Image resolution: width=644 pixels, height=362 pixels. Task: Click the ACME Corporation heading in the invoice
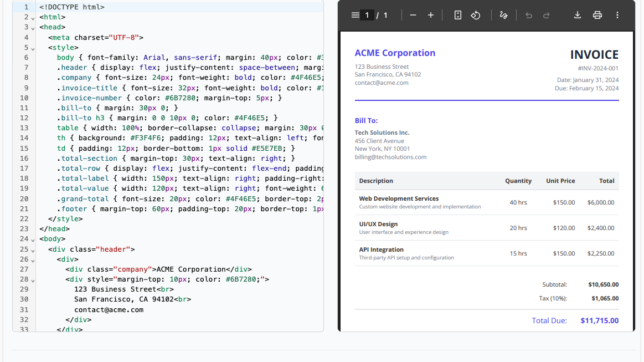[395, 53]
